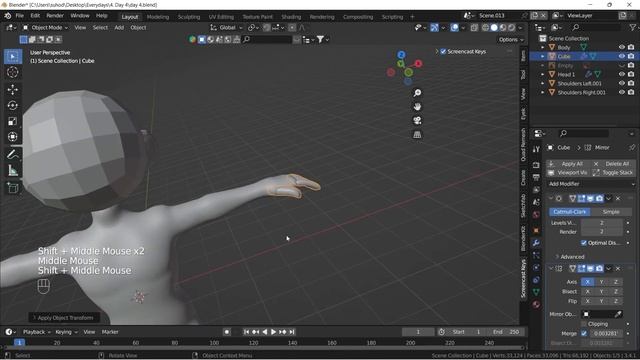This screenshot has width=640, height=360.
Task: Select the Select Box tool
Action: [13, 56]
